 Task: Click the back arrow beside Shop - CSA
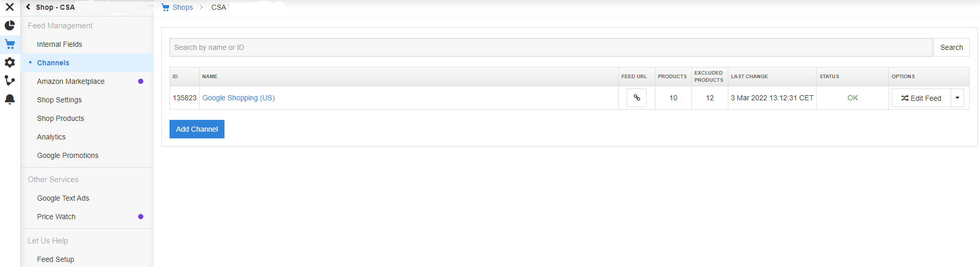click(x=28, y=7)
